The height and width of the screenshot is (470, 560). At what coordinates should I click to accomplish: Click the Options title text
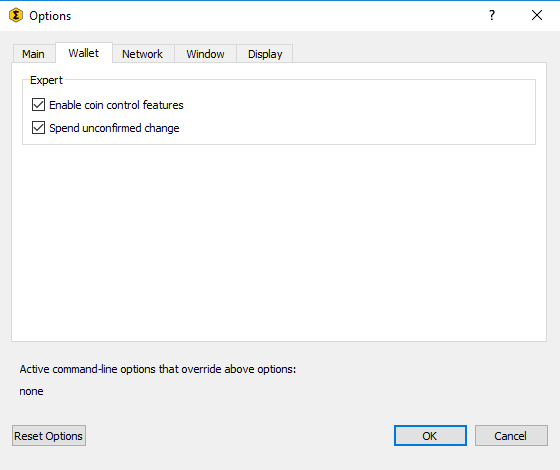pos(50,16)
